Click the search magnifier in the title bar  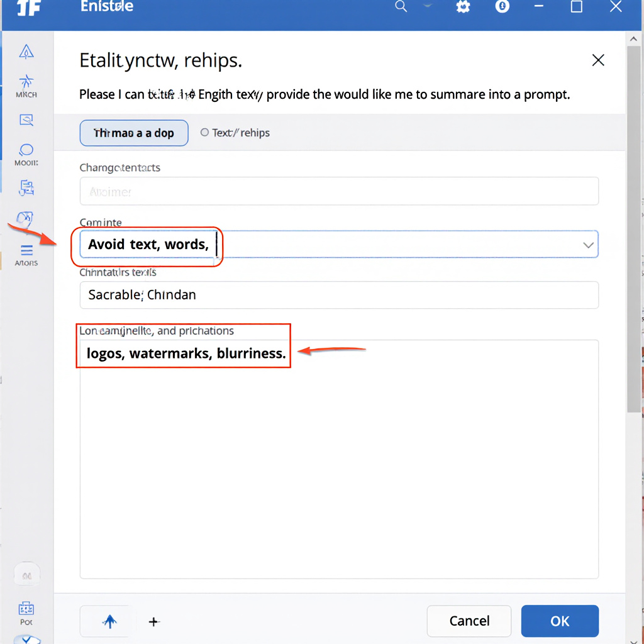click(x=401, y=7)
